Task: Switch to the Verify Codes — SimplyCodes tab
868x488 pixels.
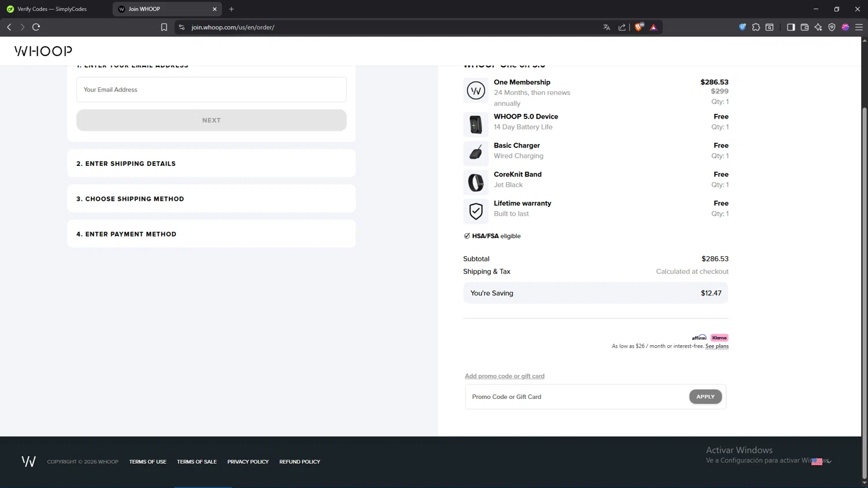Action: [x=52, y=9]
